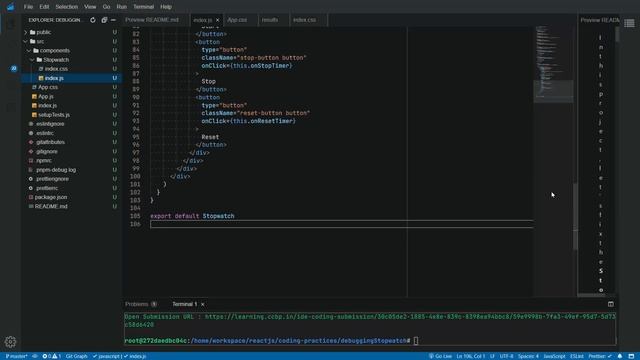Open .gitignore file in explorer
640x360 pixels.
click(47, 151)
